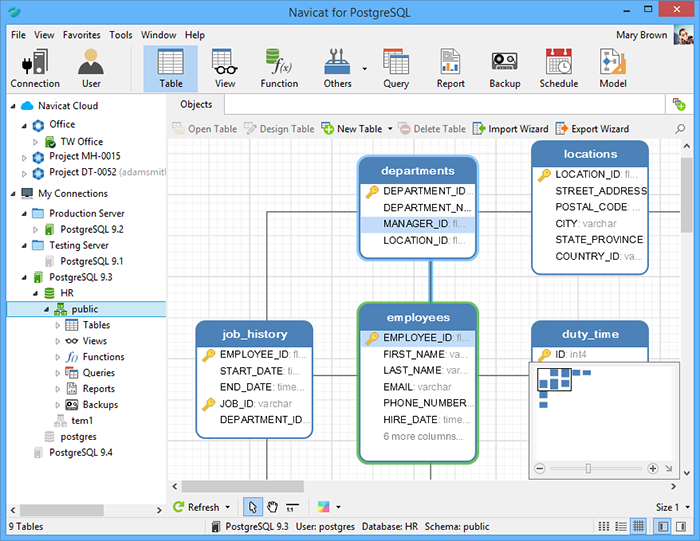Click the Design Table button
Screen dimensions: 700x541
[279, 129]
